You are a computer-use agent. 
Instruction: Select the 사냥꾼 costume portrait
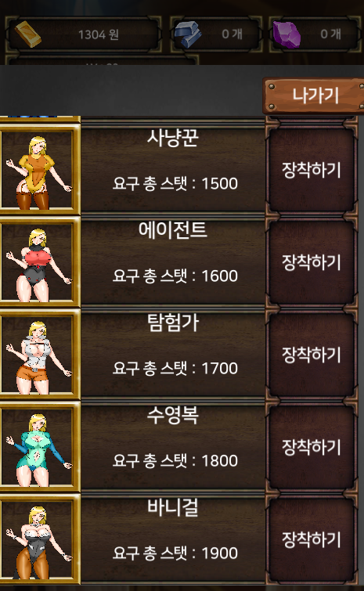(38, 170)
